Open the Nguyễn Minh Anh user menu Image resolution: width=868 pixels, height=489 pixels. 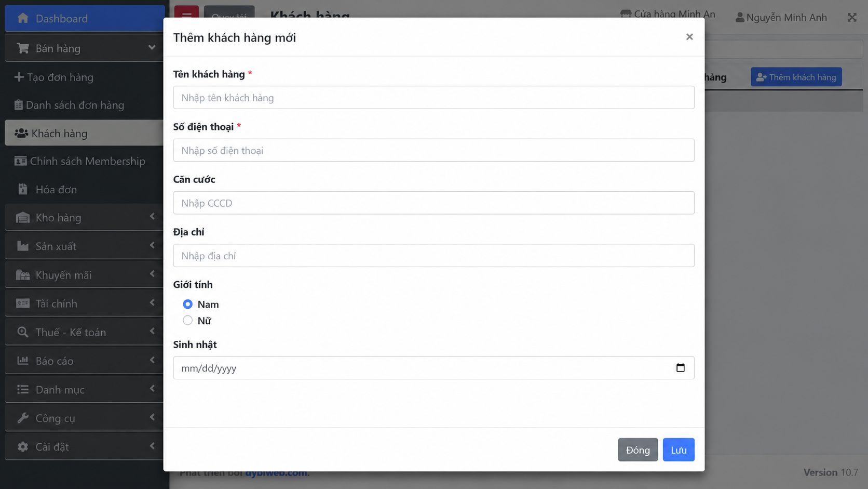(x=781, y=18)
